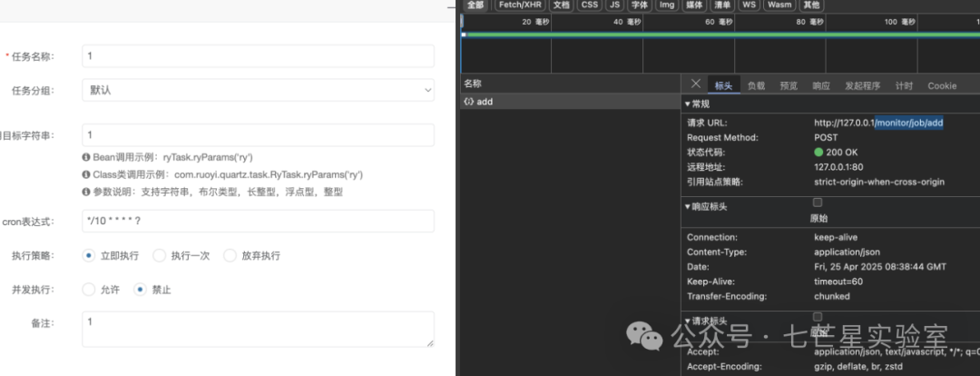Image resolution: width=980 pixels, height=376 pixels.
Task: Click the application/json Content-Type value
Action: (x=847, y=252)
